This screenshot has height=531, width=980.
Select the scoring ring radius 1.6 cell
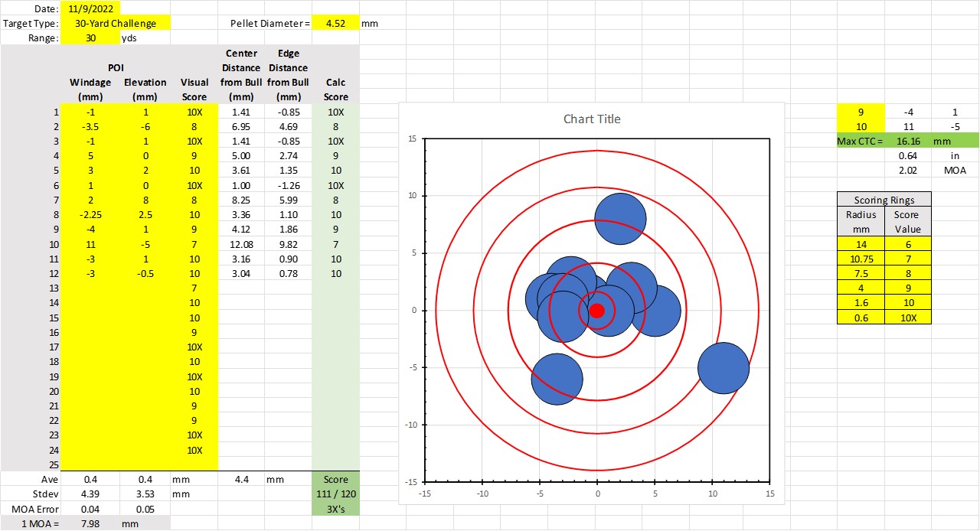click(x=861, y=301)
